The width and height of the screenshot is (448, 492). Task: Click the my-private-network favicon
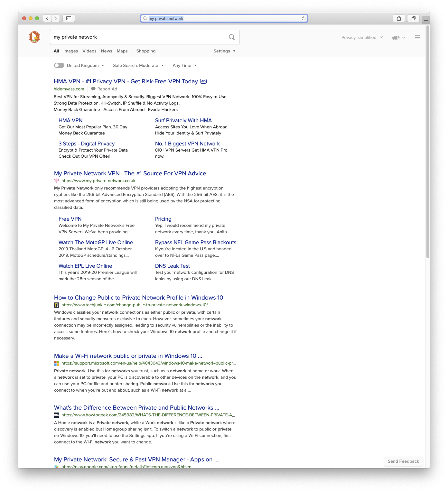point(57,181)
